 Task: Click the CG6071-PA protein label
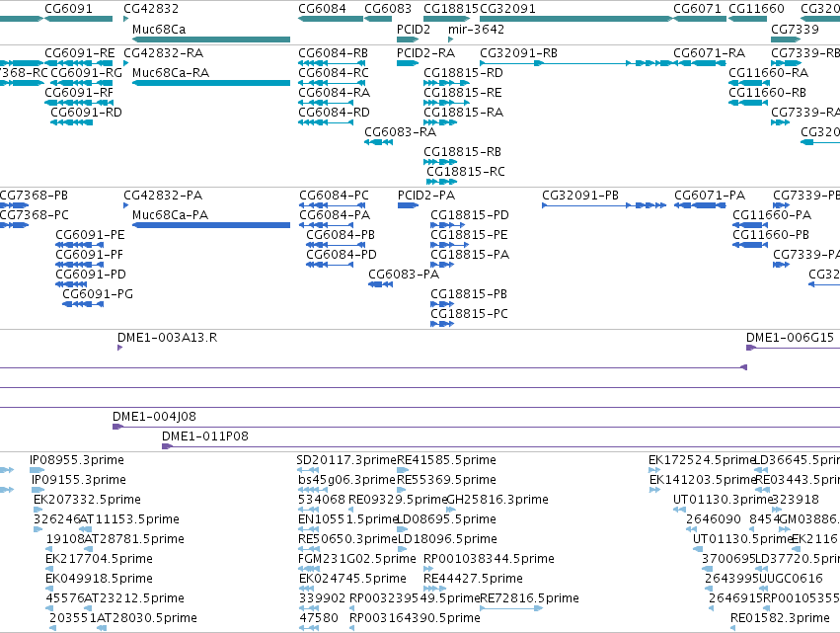pos(710,196)
